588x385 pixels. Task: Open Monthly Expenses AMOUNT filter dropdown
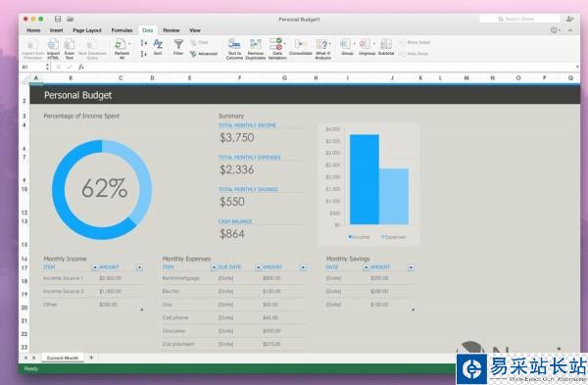point(303,267)
